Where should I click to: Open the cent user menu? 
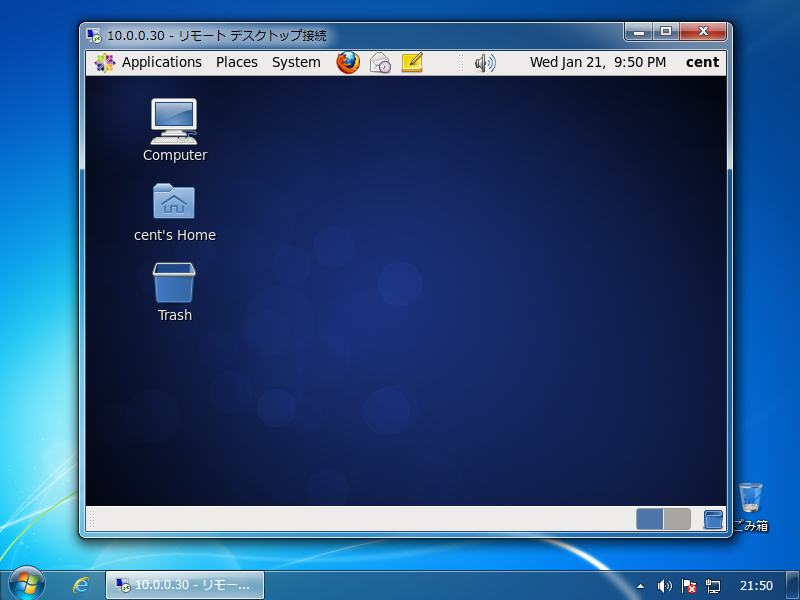[702, 62]
